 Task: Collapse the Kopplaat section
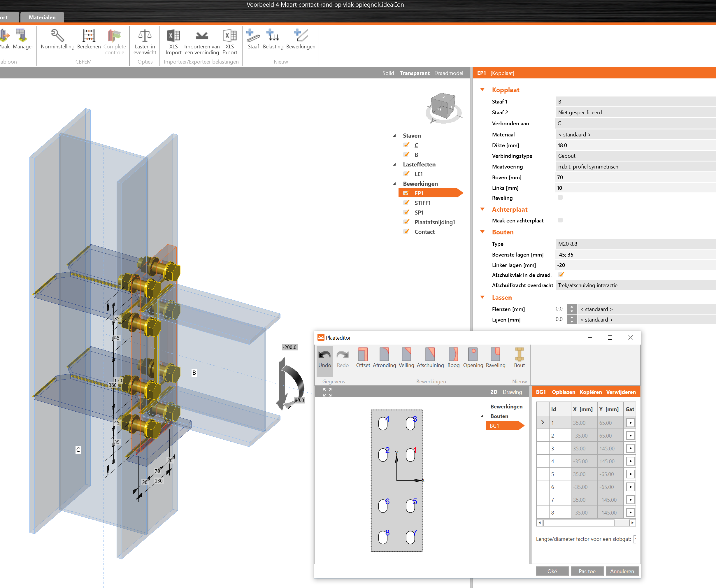[x=482, y=90]
